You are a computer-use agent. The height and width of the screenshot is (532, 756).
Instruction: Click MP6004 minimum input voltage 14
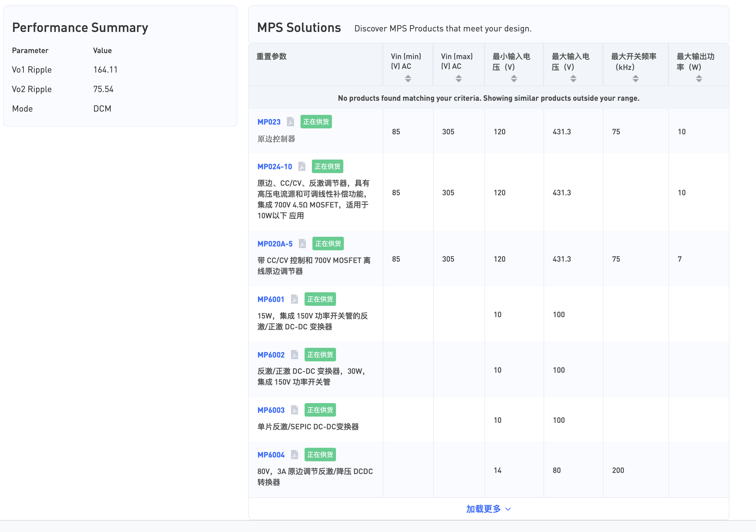(x=497, y=471)
